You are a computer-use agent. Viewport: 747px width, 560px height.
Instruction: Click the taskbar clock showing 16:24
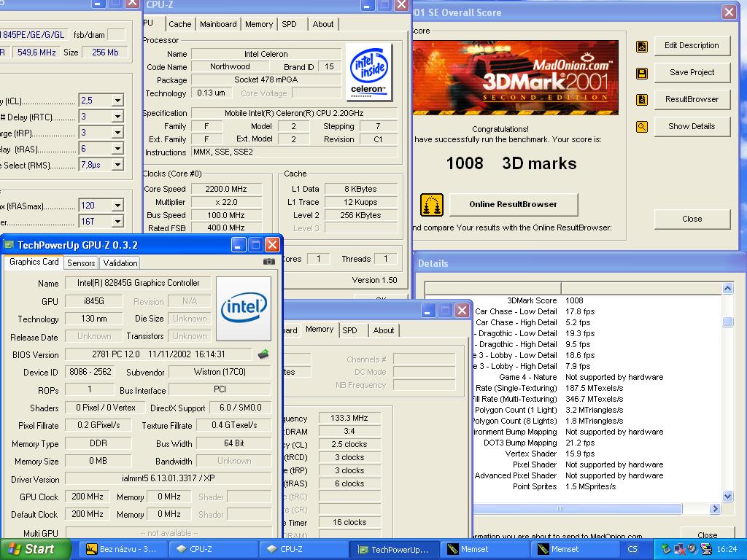pos(727,550)
